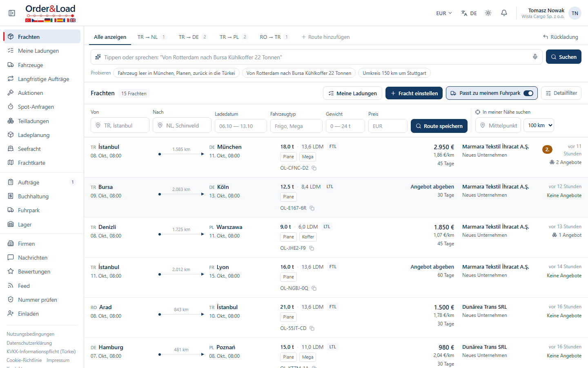Click Fracht einstellen button
The image size is (588, 368).
414,93
